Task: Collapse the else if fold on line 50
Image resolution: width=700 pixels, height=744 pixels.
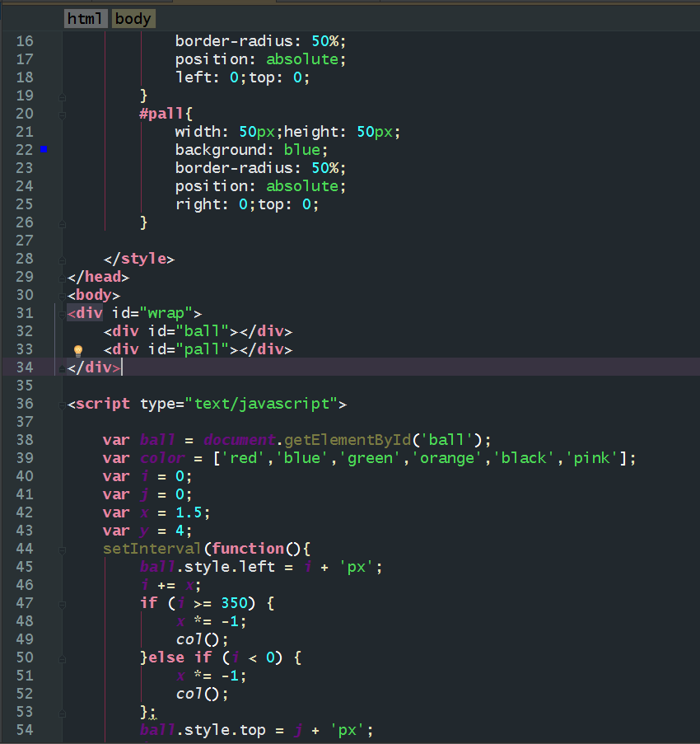Action: coord(62,659)
